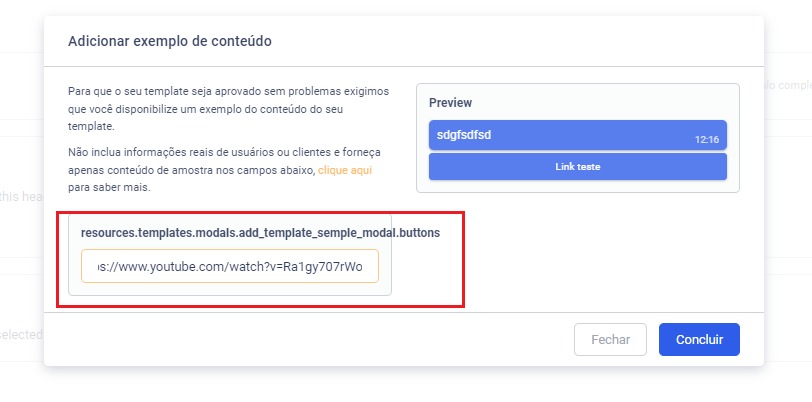This screenshot has width=812, height=402.
Task: Click the 12:16 timestamp in preview
Action: click(706, 140)
